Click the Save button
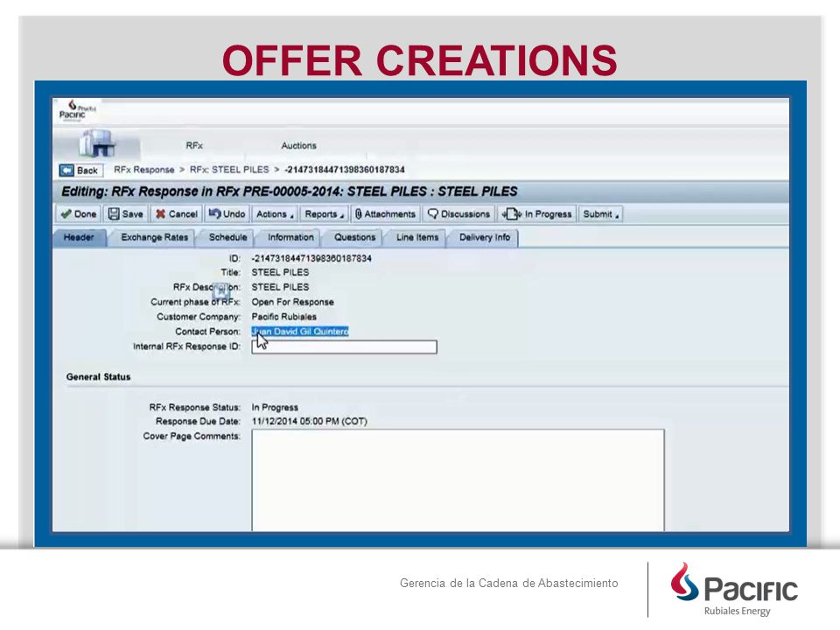The width and height of the screenshot is (840, 630). [x=126, y=213]
